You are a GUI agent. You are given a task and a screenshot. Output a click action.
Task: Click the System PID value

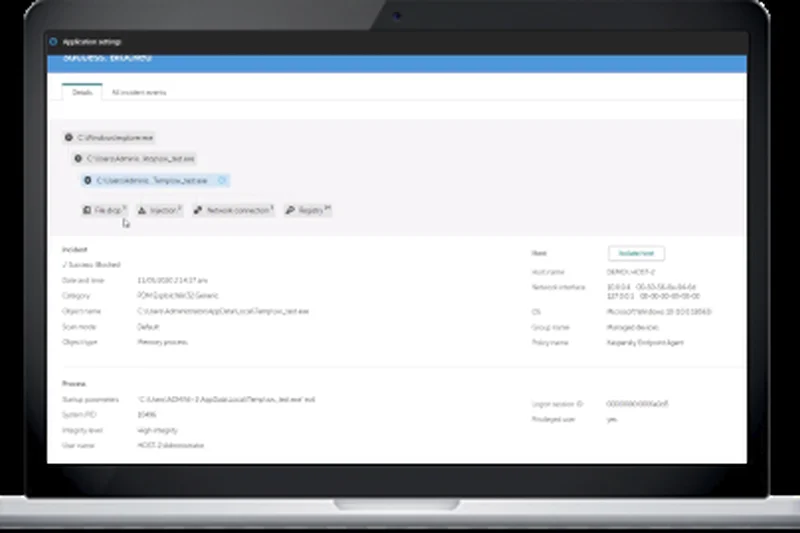pos(147,415)
